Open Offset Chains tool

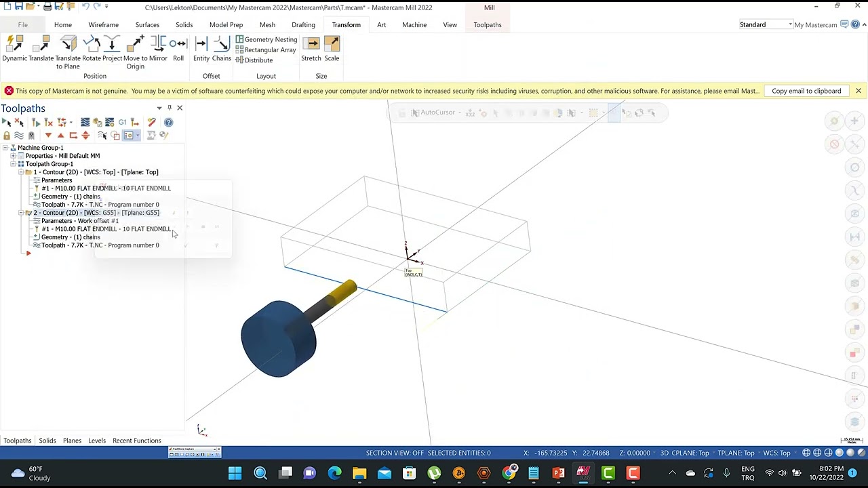coord(222,49)
